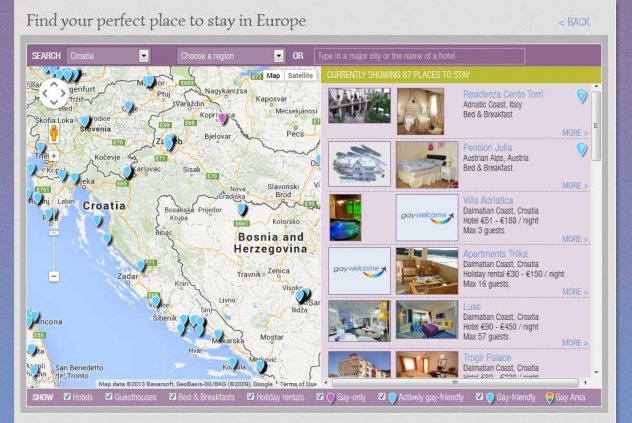Toggle the Holiday rentals checkbox
The width and height of the screenshot is (632, 423).
tap(251, 397)
